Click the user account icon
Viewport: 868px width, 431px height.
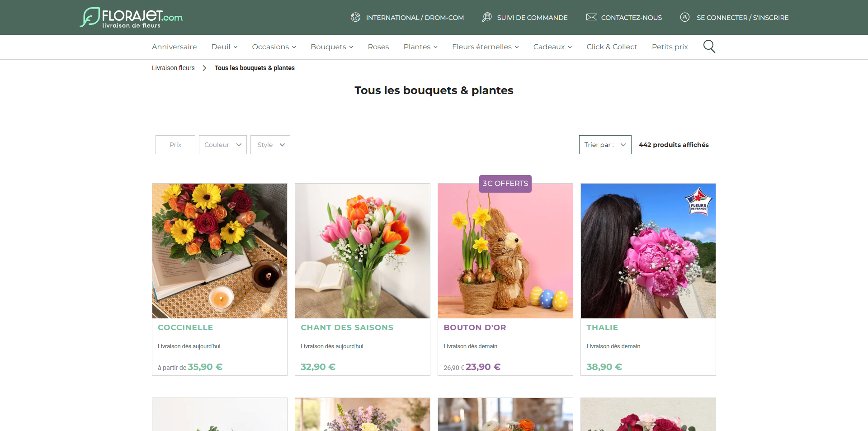click(685, 17)
